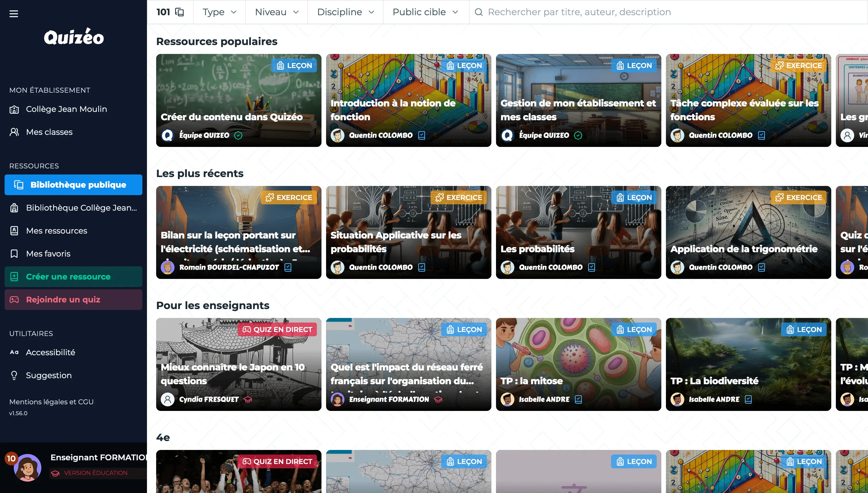Open Mes favoris menu item
The image size is (868, 493).
tap(73, 254)
